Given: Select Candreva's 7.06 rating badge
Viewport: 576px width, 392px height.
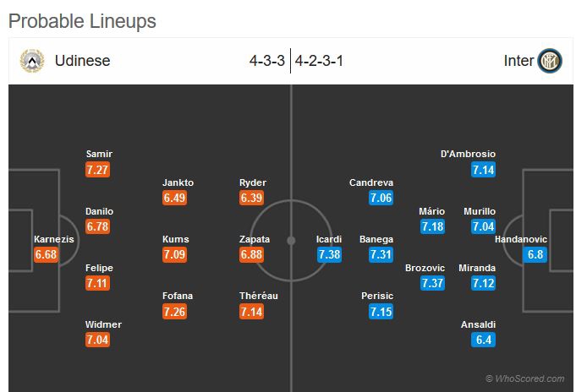Looking at the screenshot, I should (x=381, y=198).
